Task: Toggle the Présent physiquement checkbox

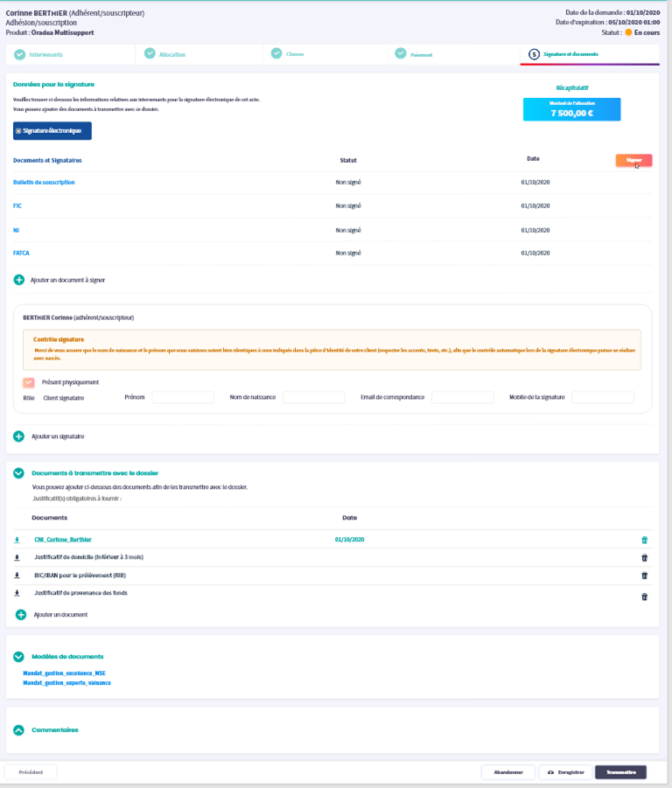Action: [29, 382]
